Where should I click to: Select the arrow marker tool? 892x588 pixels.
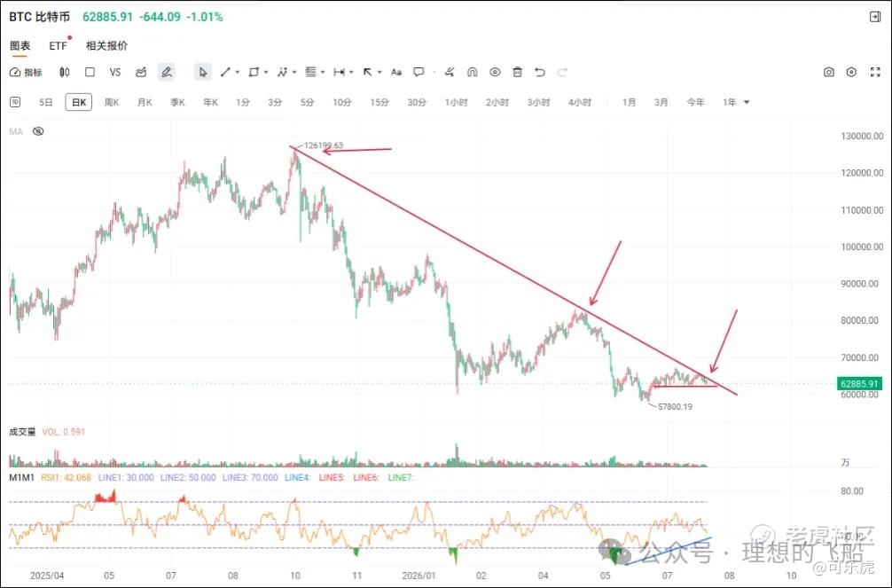[x=367, y=73]
